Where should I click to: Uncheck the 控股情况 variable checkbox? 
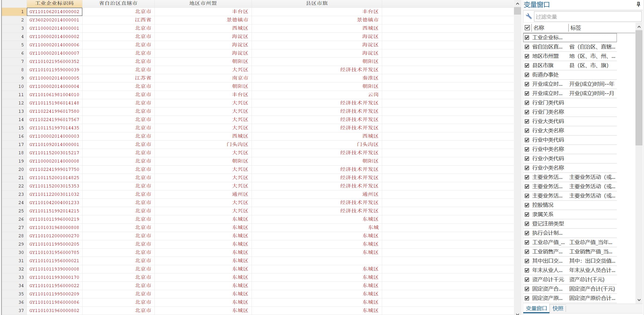527,205
